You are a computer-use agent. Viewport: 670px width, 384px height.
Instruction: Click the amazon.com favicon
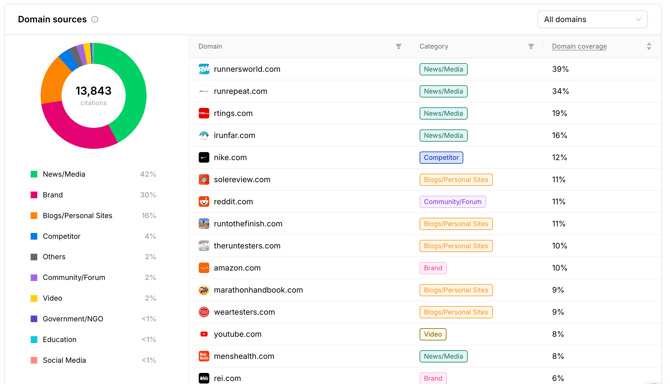204,268
